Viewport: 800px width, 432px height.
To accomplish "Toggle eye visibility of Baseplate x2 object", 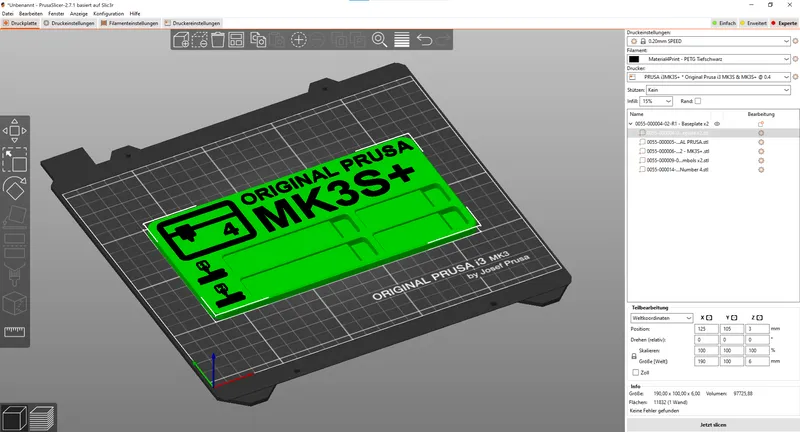I will tap(717, 124).
